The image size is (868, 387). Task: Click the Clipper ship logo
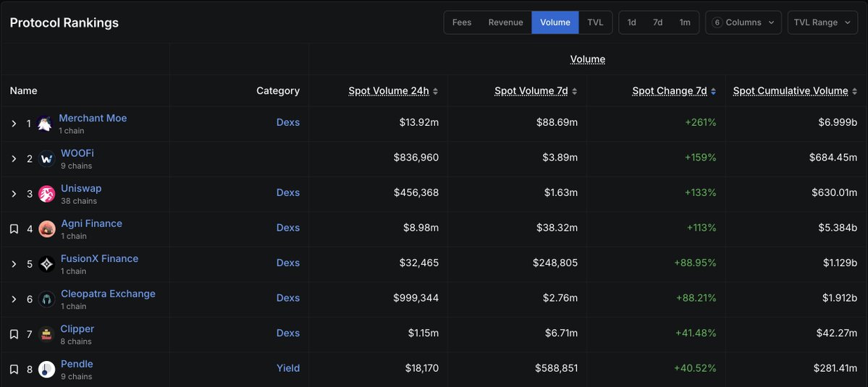coord(46,334)
